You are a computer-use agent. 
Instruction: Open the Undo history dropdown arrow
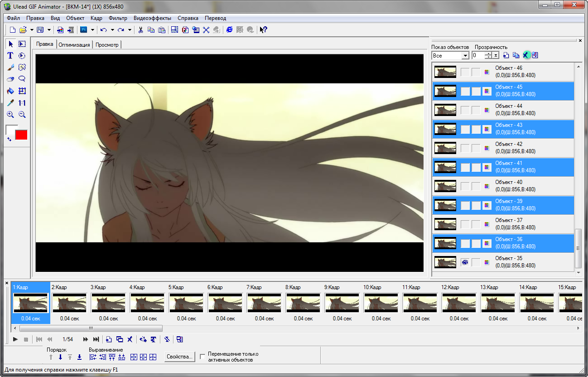point(112,30)
